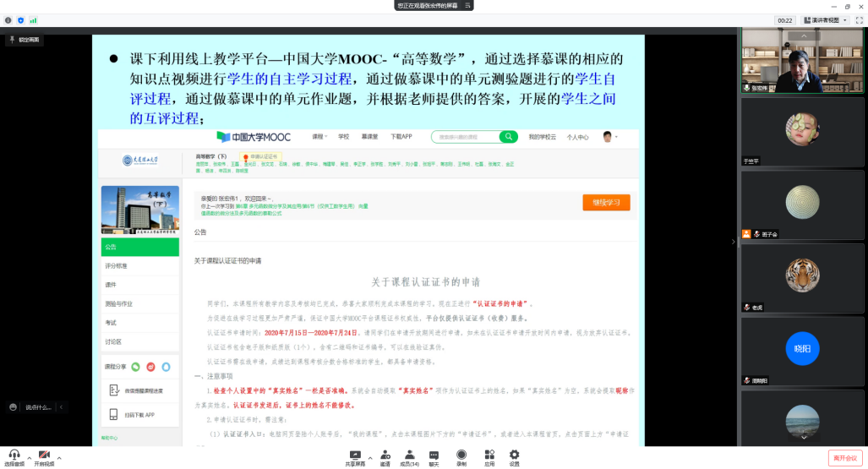Select the speaker's video thumbnail
The image size is (868, 469).
point(802,60)
